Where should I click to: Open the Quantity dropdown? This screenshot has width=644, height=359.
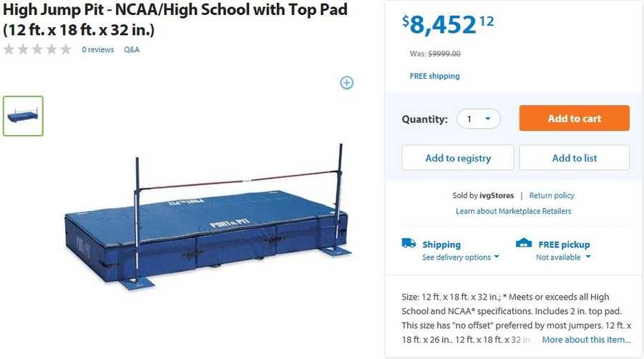478,119
